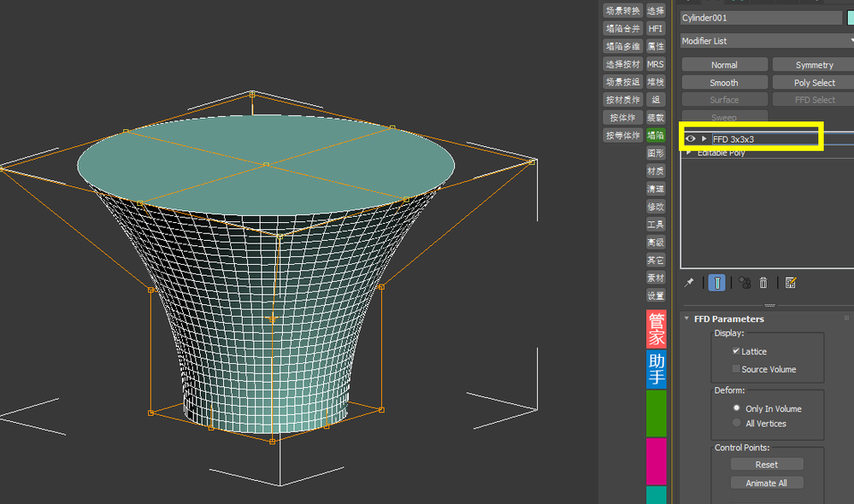
Task: Hide FFD 3x3x3 modifier via eye icon
Action: (690, 138)
